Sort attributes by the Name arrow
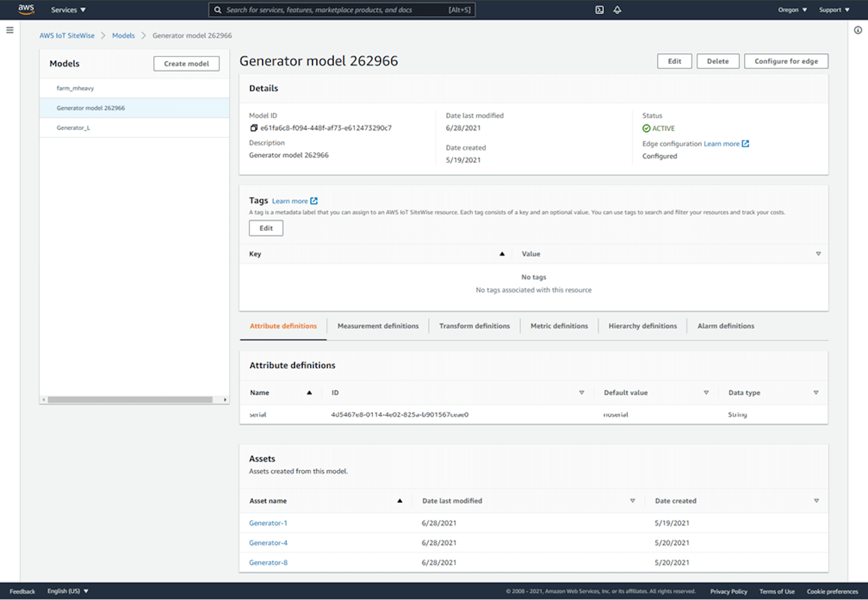This screenshot has width=868, height=600. pos(309,393)
